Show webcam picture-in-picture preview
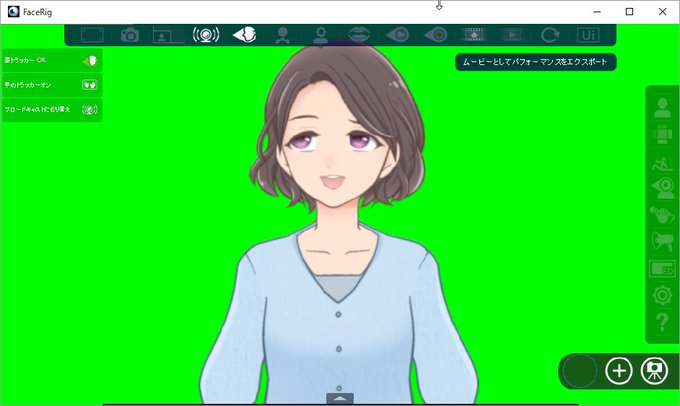Image resolution: width=680 pixels, height=406 pixels. [168, 35]
